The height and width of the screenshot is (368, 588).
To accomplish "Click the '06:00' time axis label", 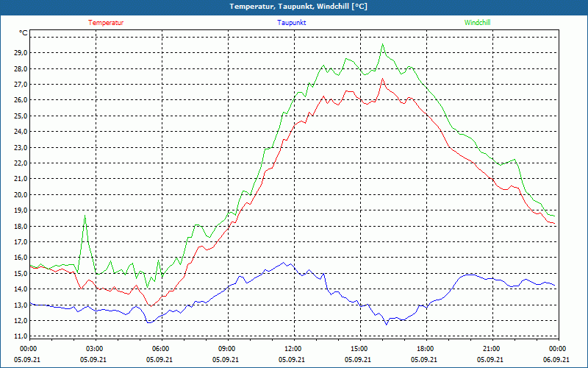I will click(x=162, y=349).
